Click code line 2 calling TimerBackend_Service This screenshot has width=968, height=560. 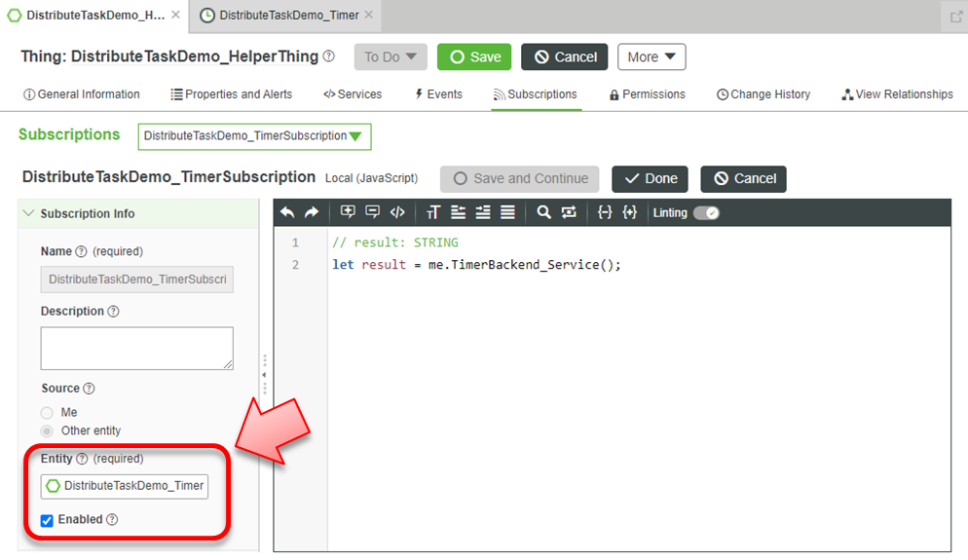(x=476, y=265)
